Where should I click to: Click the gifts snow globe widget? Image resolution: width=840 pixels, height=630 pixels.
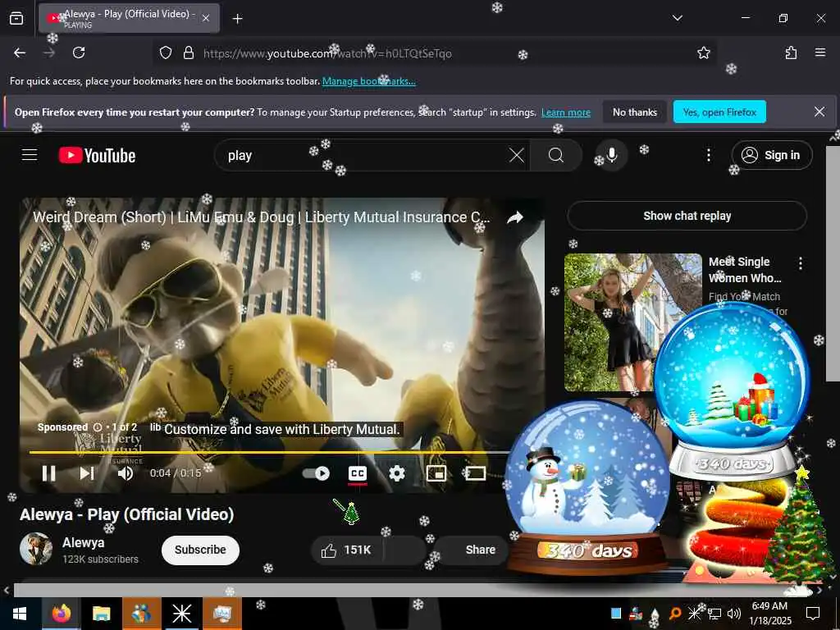(732, 390)
